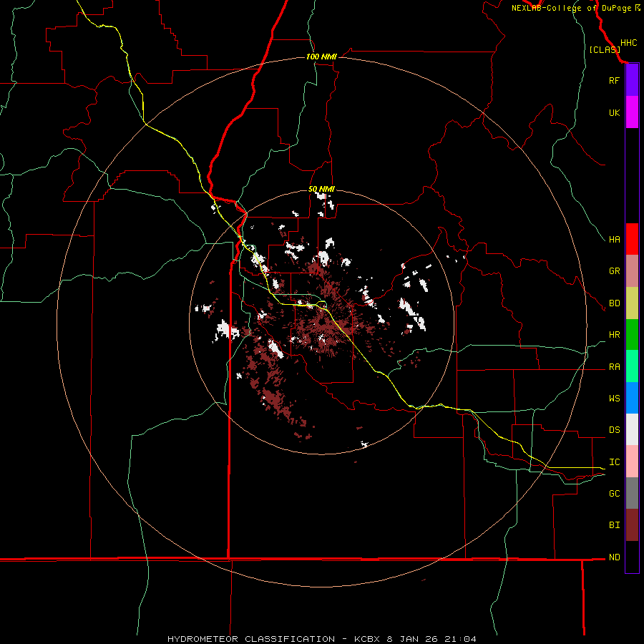Click the HR legend label
Screen dimensions: 644x644
point(614,335)
